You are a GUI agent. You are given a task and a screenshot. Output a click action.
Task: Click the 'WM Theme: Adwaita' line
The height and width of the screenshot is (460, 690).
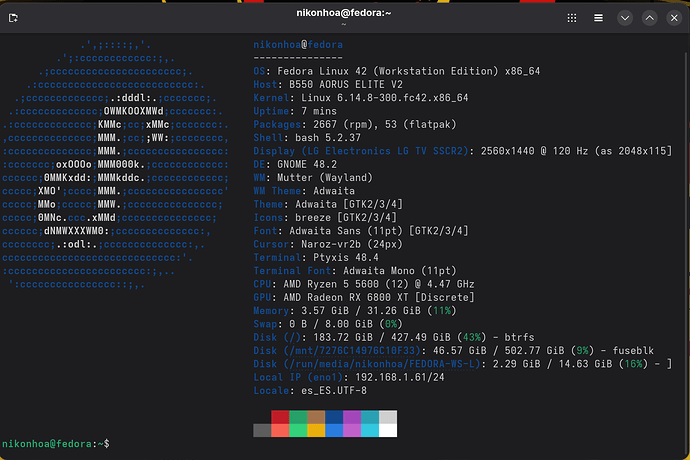point(304,191)
